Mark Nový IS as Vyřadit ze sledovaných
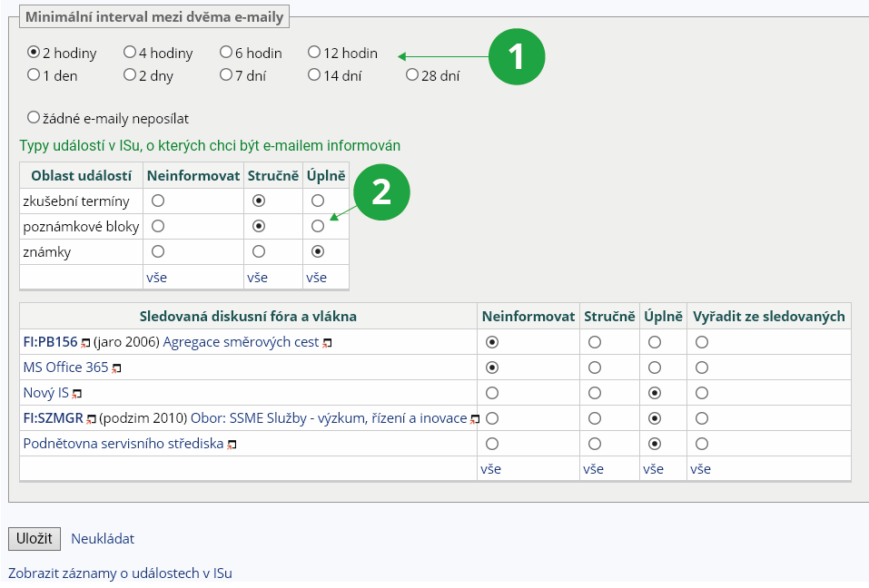 702,393
